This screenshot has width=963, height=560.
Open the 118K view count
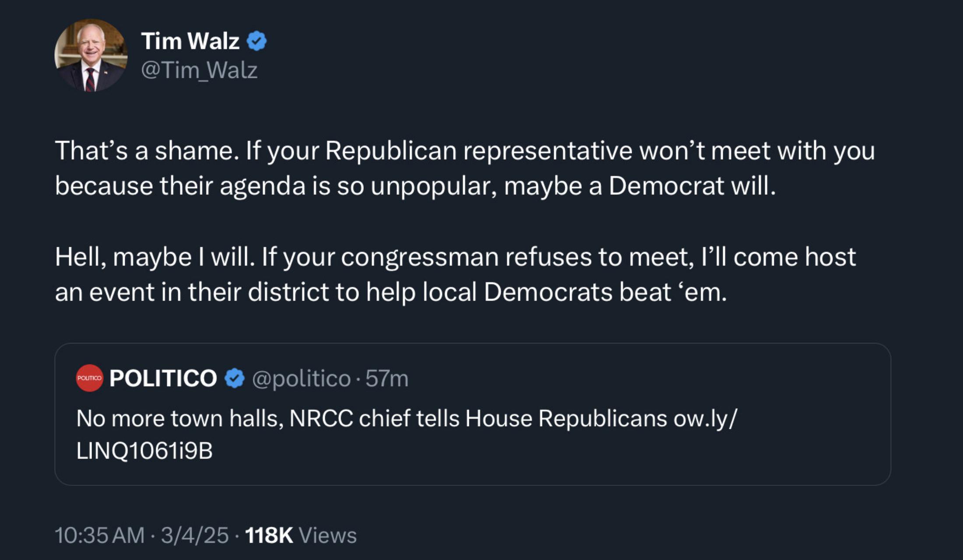coord(269,535)
